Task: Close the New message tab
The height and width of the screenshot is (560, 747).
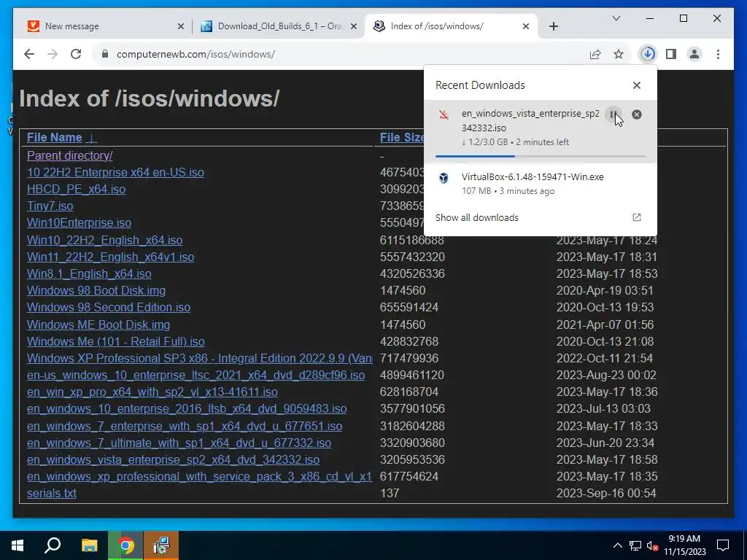Action: pyautogui.click(x=181, y=26)
